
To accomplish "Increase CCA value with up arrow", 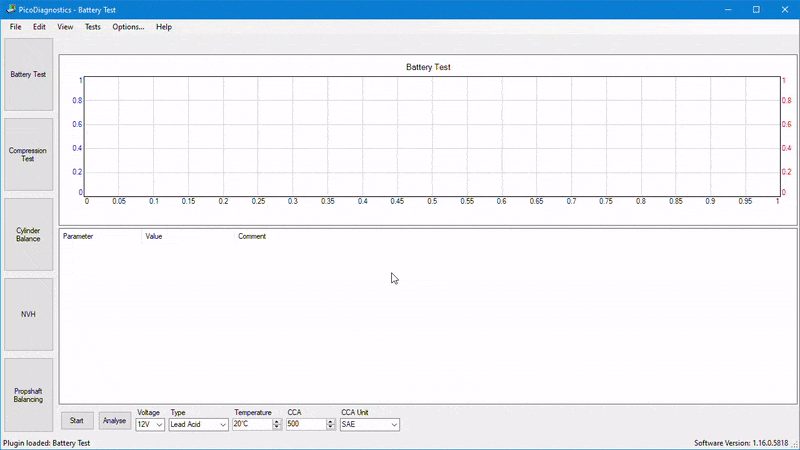I will pyautogui.click(x=331, y=421).
